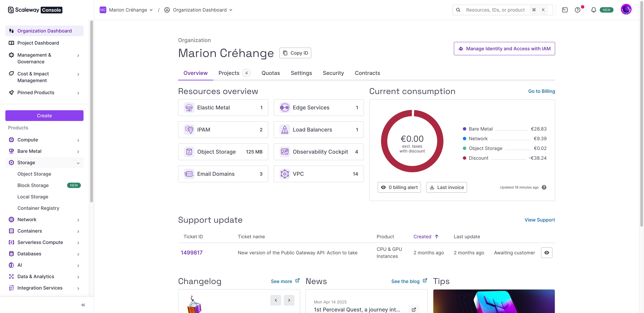644x313 pixels.
Task: Click the Discount legend dot
Action: (x=464, y=158)
